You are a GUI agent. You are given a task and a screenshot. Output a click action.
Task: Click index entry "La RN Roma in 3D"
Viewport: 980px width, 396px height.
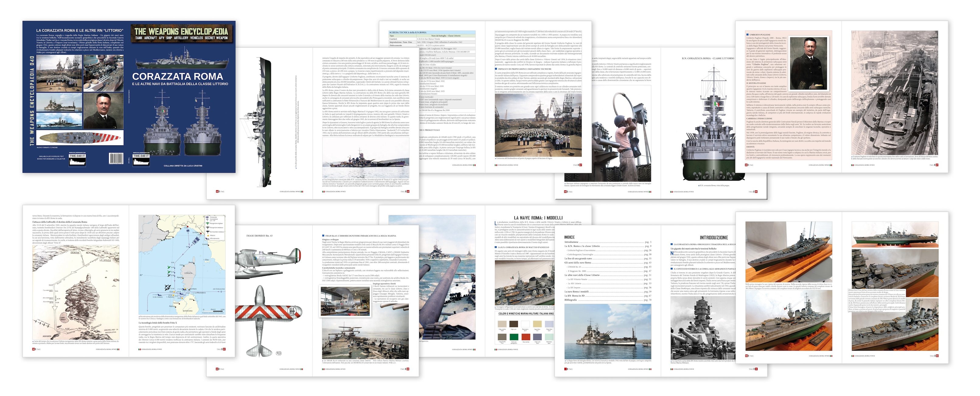point(575,296)
